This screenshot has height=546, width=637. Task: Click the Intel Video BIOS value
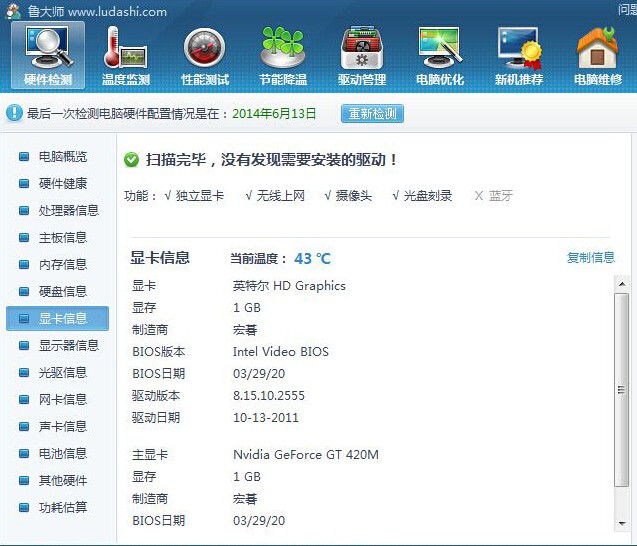pyautogui.click(x=281, y=351)
